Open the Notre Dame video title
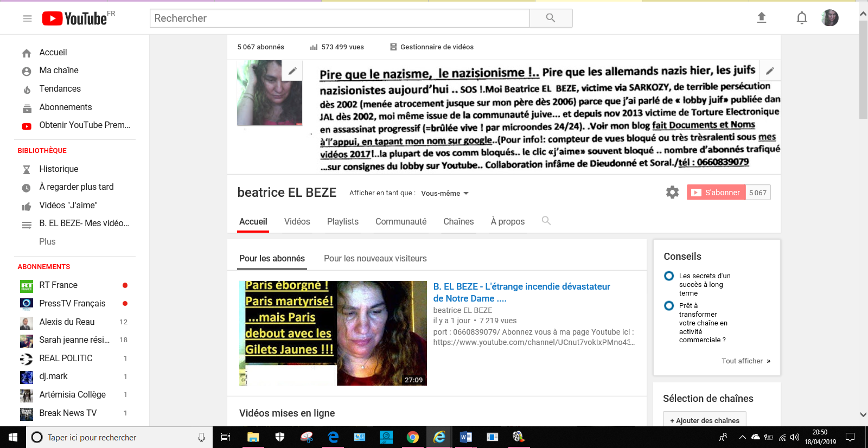This screenshot has height=448, width=868. coord(522,292)
